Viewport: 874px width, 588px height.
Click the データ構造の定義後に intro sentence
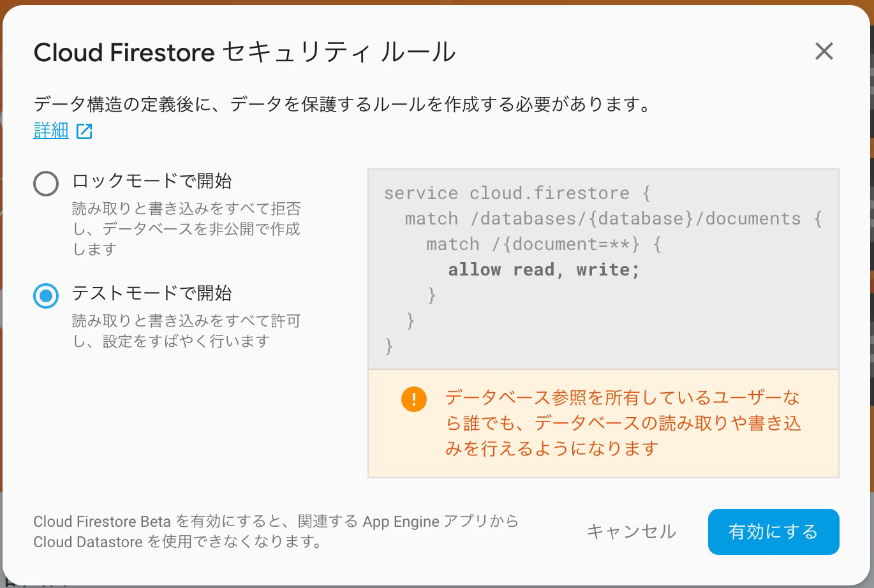[343, 104]
